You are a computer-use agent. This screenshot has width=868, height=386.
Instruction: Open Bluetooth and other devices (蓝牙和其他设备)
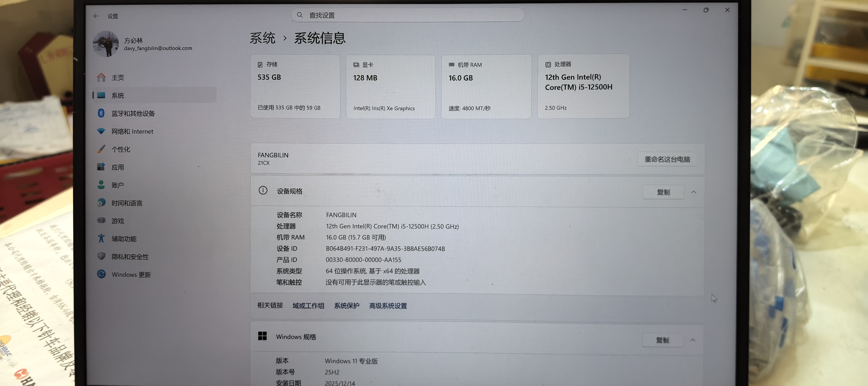coord(133,113)
